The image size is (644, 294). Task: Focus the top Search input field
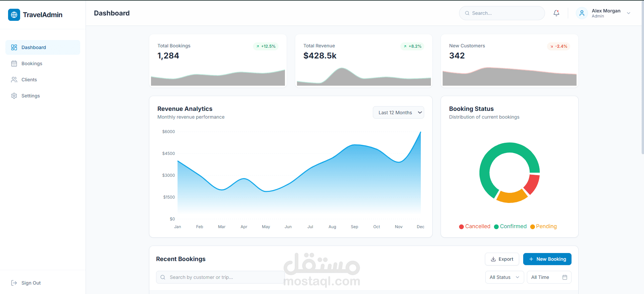click(502, 13)
